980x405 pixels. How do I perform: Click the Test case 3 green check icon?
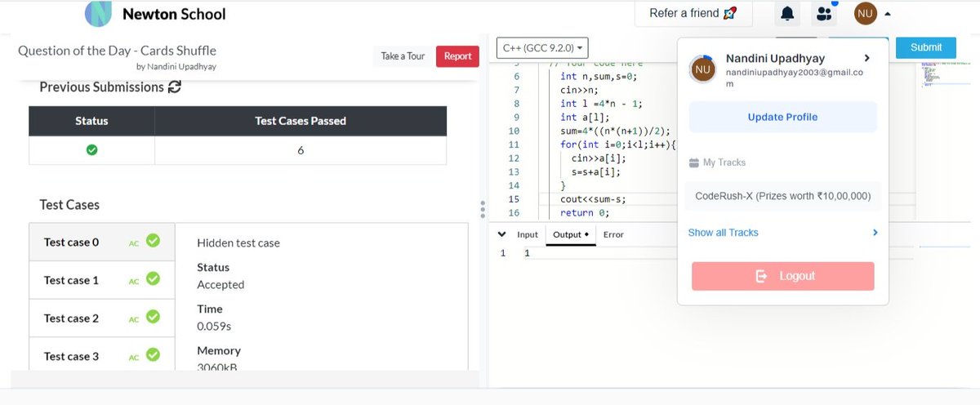point(153,354)
